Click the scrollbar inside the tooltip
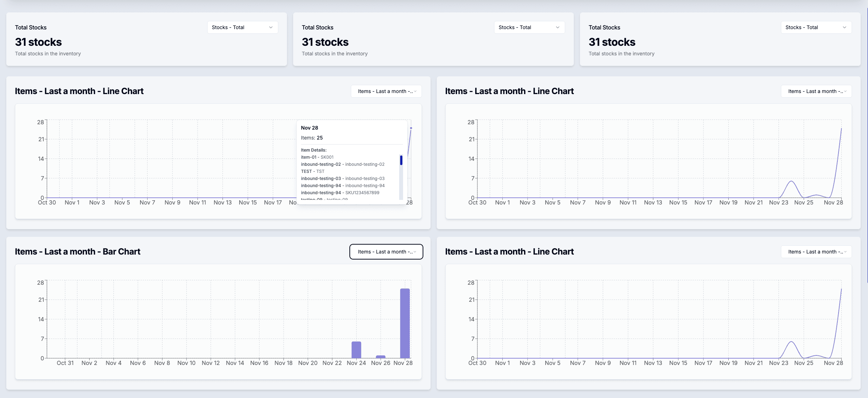This screenshot has width=868, height=398. point(401,160)
